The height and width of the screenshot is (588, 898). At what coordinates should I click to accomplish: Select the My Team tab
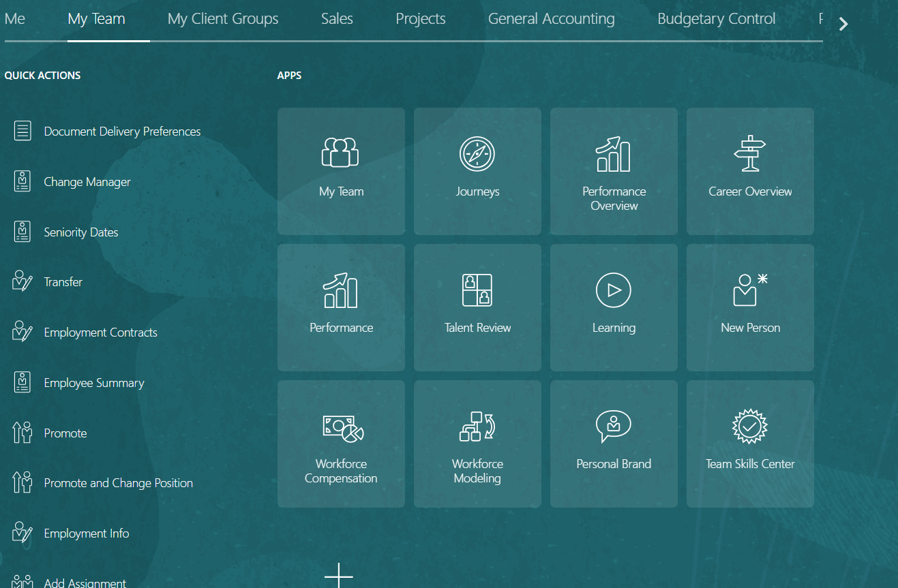97,19
